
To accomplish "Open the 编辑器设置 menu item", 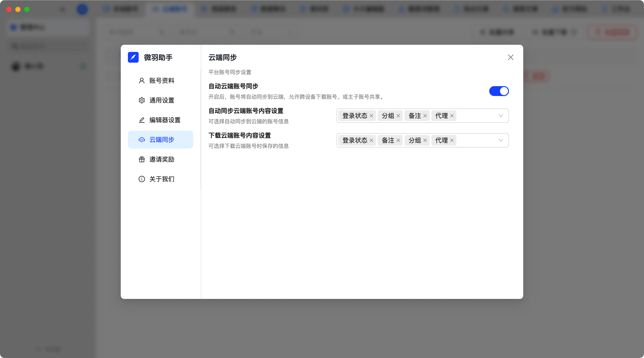I will (x=165, y=120).
